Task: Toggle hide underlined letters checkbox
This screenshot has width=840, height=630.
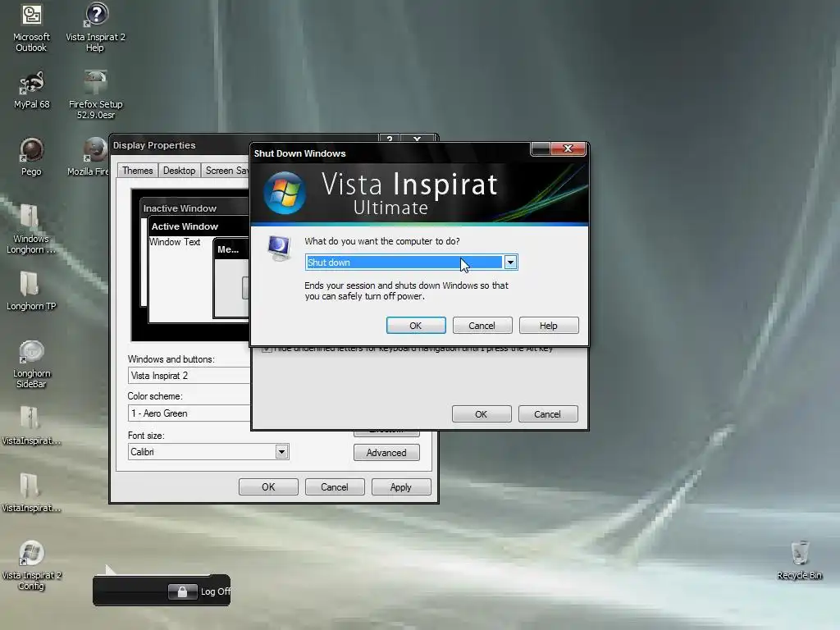Action: [267, 349]
